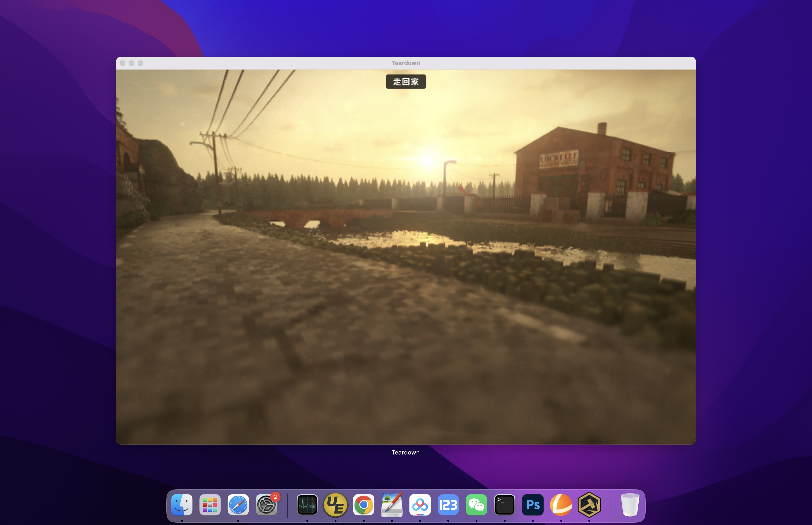
Task: Open Terminal from the dock
Action: tap(505, 505)
